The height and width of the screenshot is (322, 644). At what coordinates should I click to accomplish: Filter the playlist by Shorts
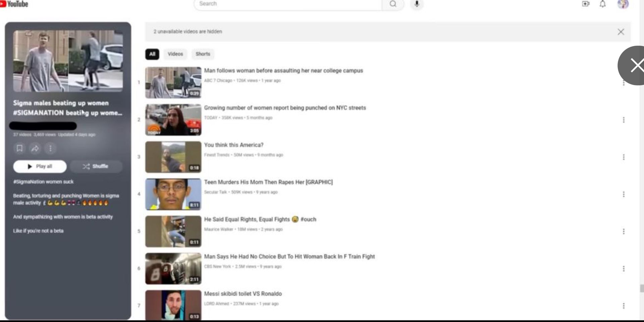[203, 54]
